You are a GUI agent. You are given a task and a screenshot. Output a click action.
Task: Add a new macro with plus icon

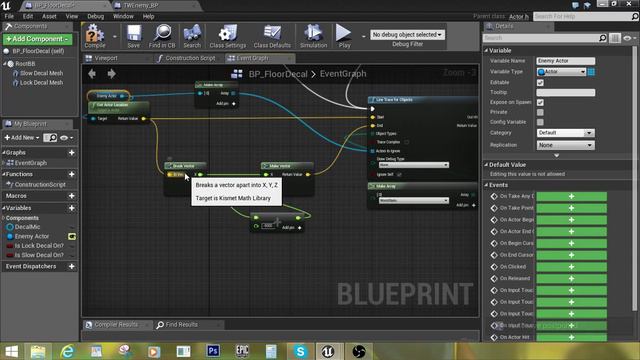pos(72,196)
